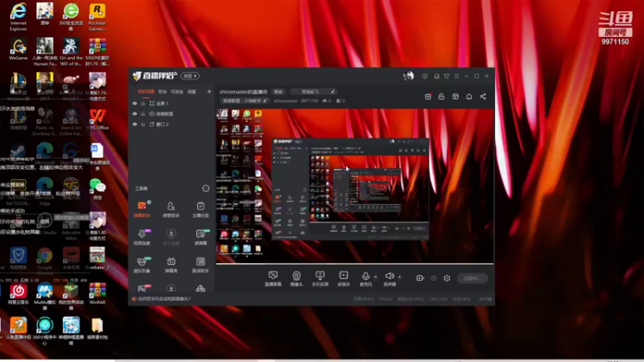Screen dimensions: 644x362
Task: Click the 微信 WeChat desktop icon
Action: click(97, 189)
